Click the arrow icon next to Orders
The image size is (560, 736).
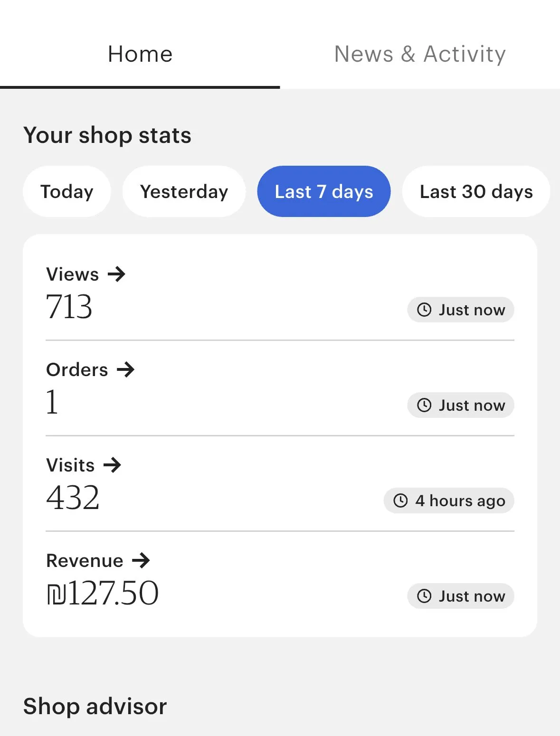126,369
